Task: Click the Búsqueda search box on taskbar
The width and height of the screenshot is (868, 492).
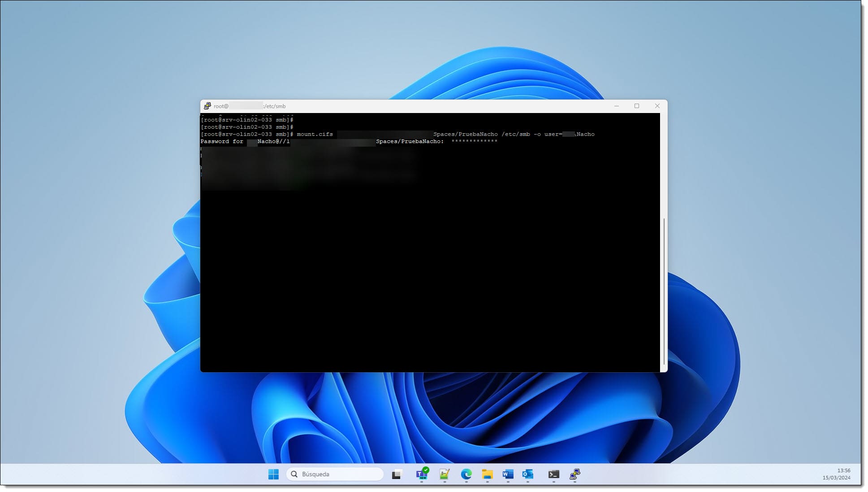Action: coord(335,474)
